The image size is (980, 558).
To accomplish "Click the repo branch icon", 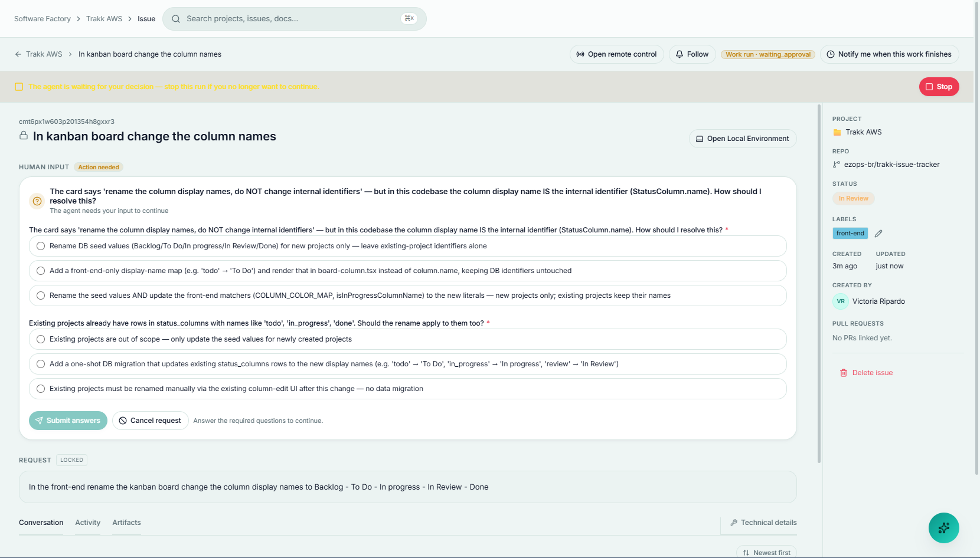I will tap(837, 165).
